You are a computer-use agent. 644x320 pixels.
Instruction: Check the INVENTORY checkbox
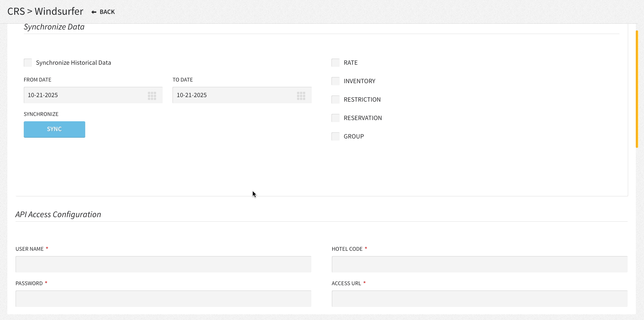[x=336, y=81]
